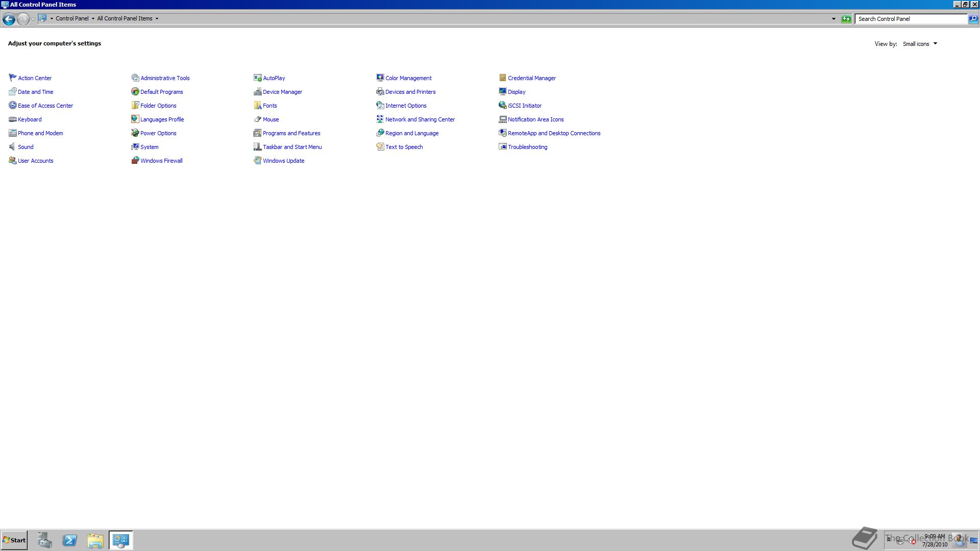The height and width of the screenshot is (551, 980).
Task: Click the Notification Area Icons icon
Action: pos(502,119)
